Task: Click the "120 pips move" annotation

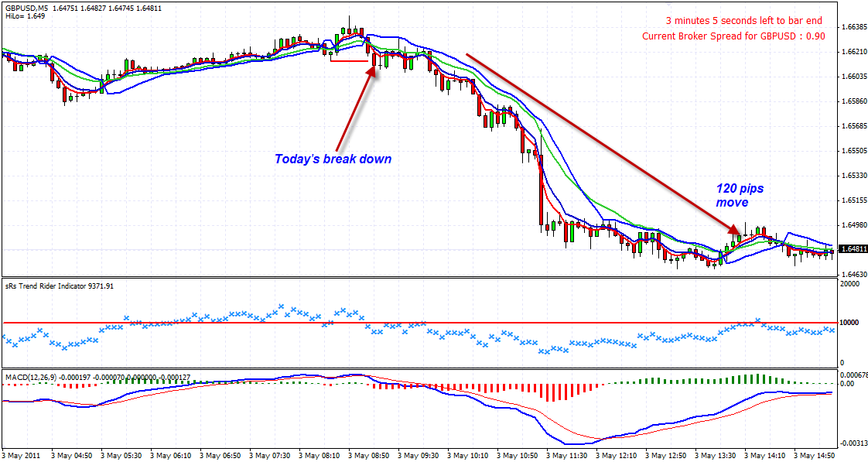Action: [732, 195]
